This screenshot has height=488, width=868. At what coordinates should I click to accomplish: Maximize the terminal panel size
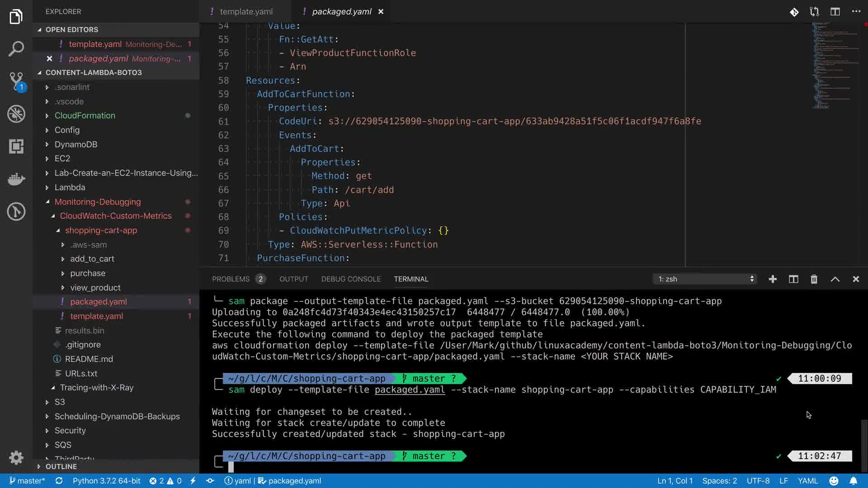835,279
